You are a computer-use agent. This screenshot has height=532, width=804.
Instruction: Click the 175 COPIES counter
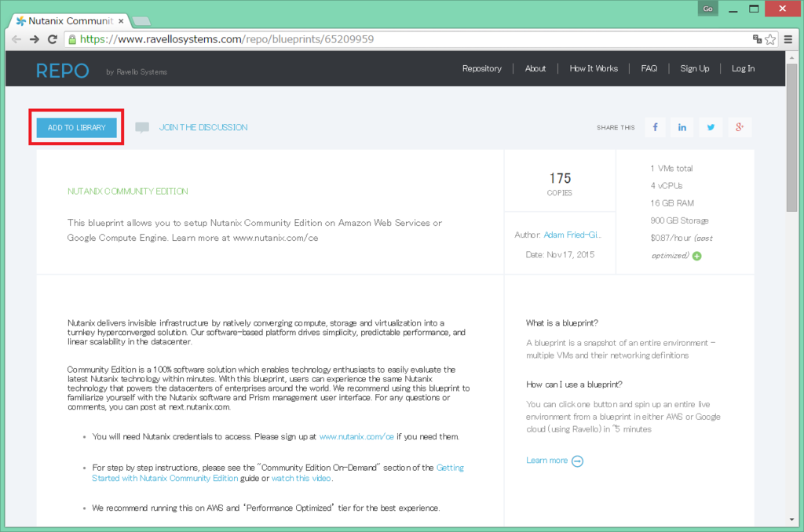tap(559, 184)
